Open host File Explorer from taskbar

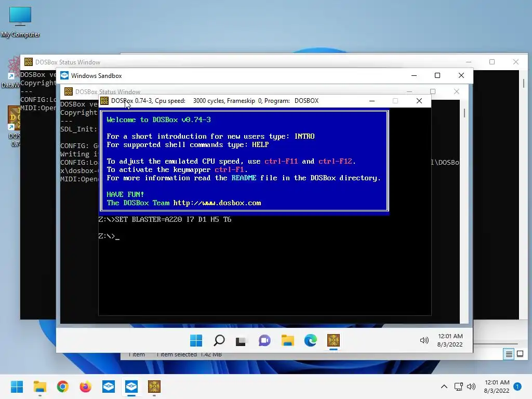point(39,387)
